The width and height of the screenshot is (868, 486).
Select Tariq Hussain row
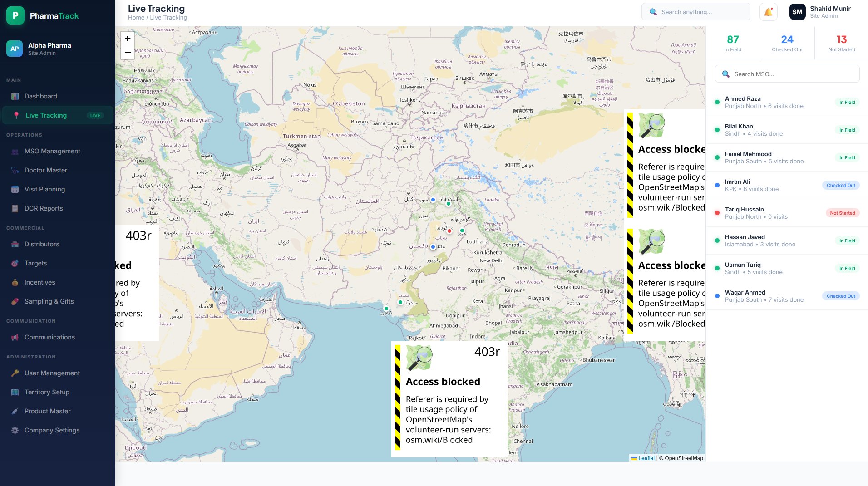pos(787,213)
